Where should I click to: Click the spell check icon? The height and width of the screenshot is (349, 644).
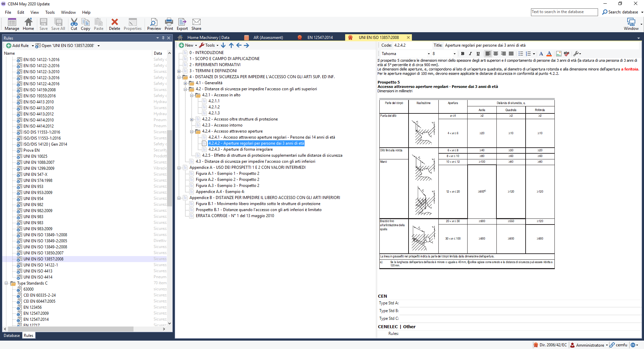click(x=567, y=54)
